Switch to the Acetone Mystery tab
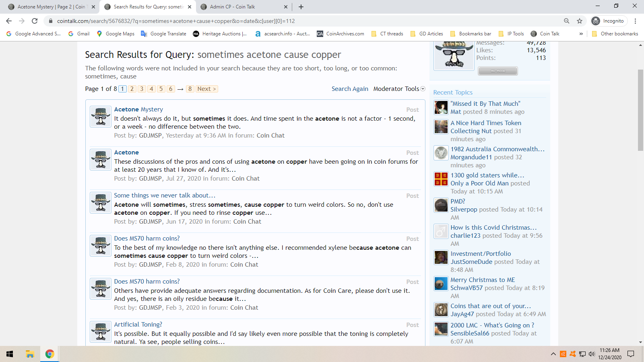This screenshot has width=644, height=362. pos(51,7)
